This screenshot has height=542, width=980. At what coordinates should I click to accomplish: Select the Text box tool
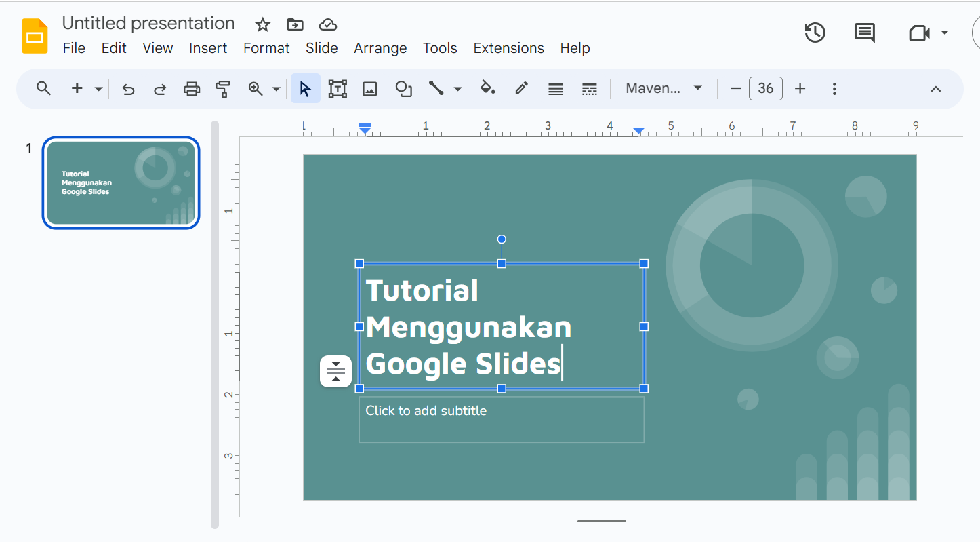coord(337,88)
